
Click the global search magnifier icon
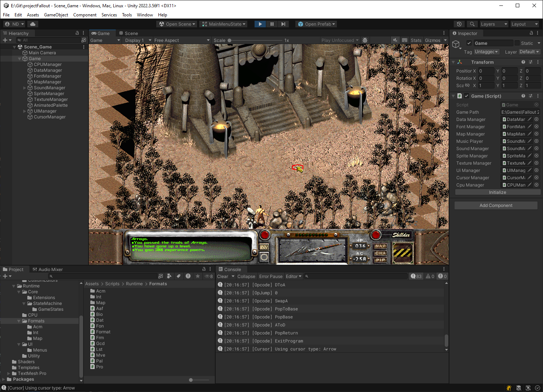coord(472,24)
